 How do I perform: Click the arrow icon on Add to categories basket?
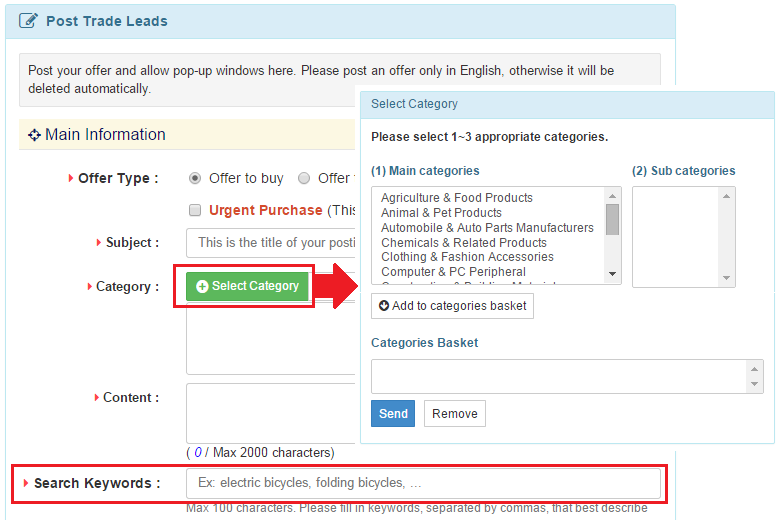pyautogui.click(x=384, y=306)
